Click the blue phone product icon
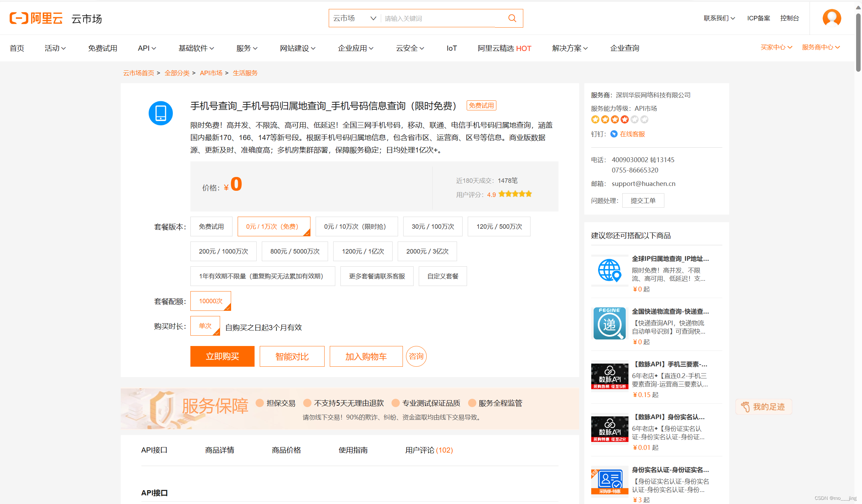862x504 pixels. point(160,113)
